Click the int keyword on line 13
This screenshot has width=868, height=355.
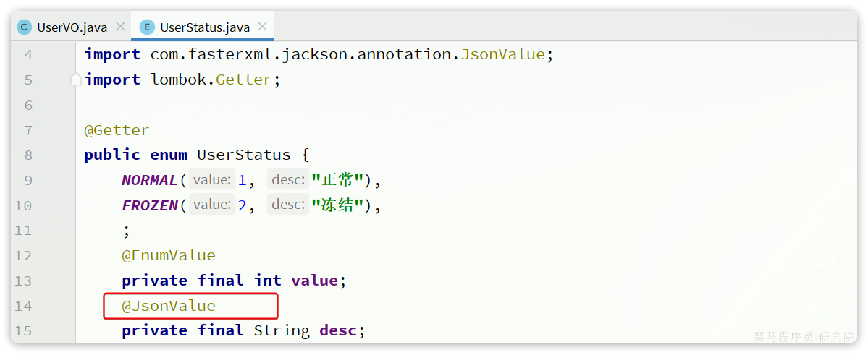[x=267, y=281]
